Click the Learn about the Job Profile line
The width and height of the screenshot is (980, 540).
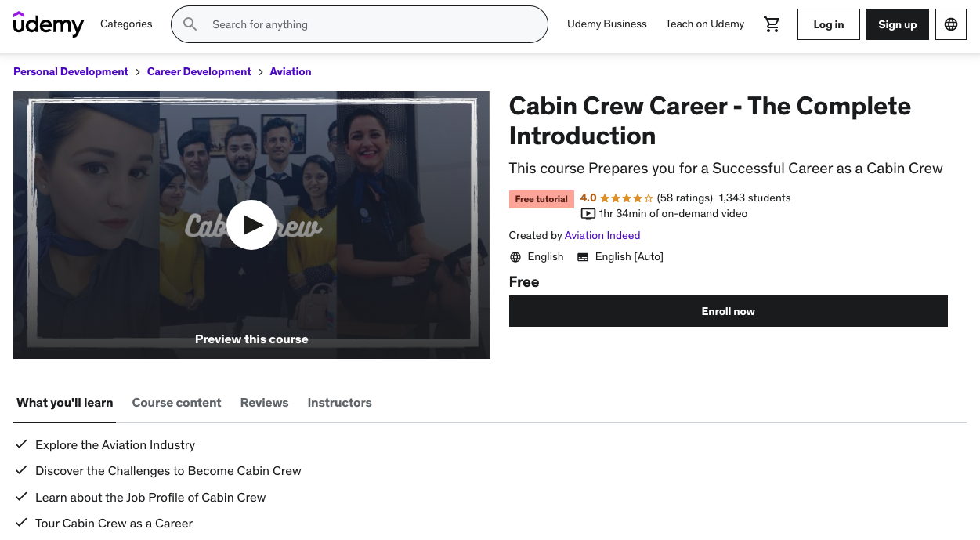click(x=150, y=497)
